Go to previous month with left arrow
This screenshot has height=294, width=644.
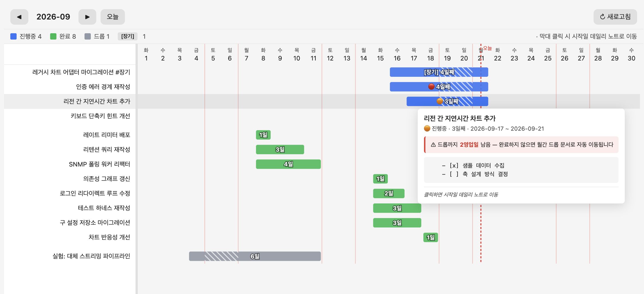19,17
